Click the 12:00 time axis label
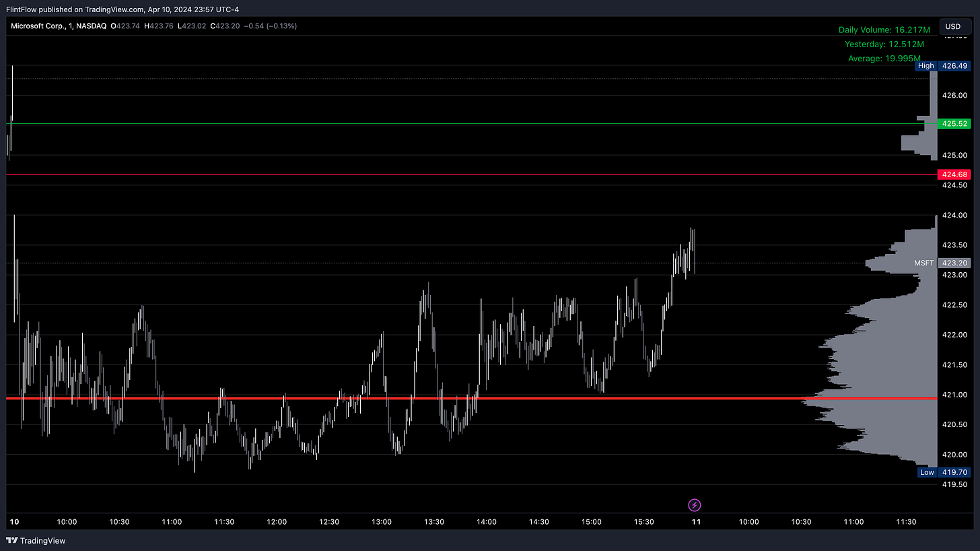Viewport: 980px width, 551px height. [x=277, y=522]
